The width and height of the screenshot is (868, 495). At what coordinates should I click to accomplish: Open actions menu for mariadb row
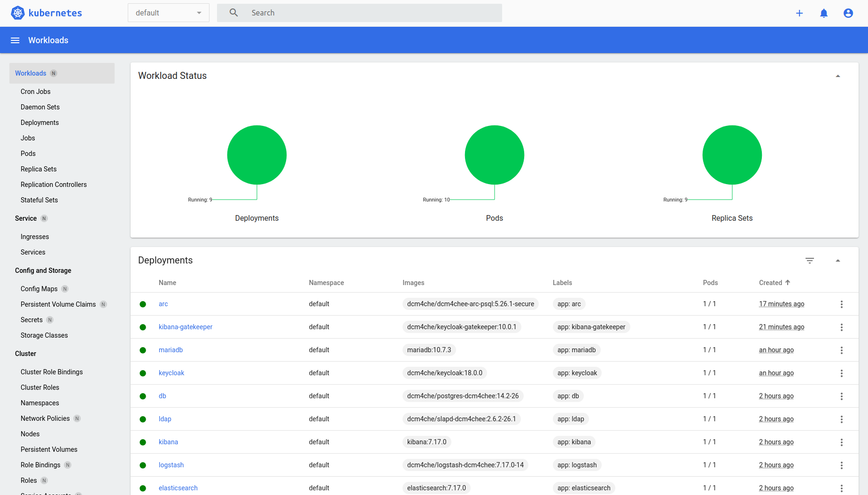tap(842, 350)
